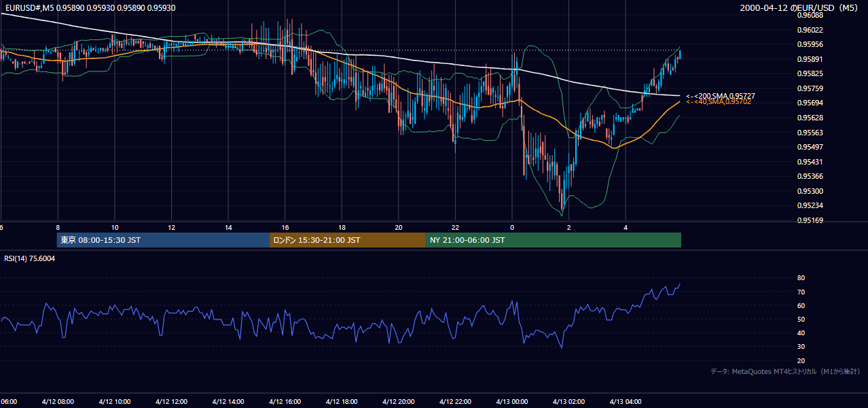Select the London 15:30-21:00 JST session bar

[348, 240]
